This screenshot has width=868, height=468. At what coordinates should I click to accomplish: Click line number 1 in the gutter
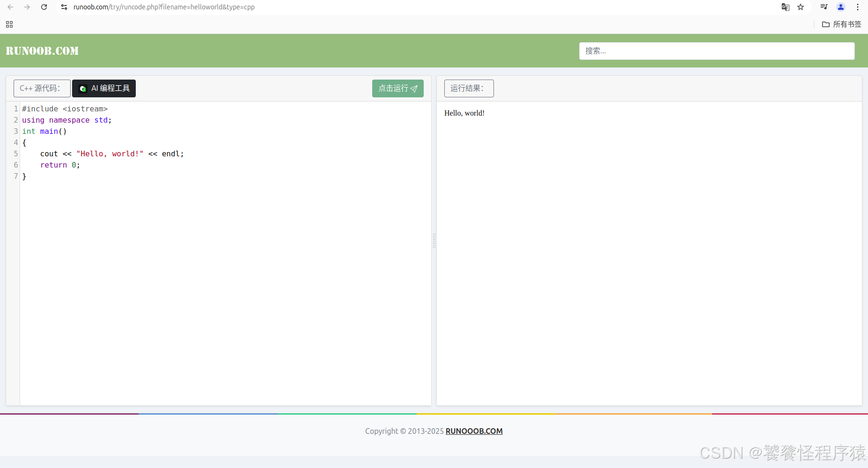tap(16, 109)
